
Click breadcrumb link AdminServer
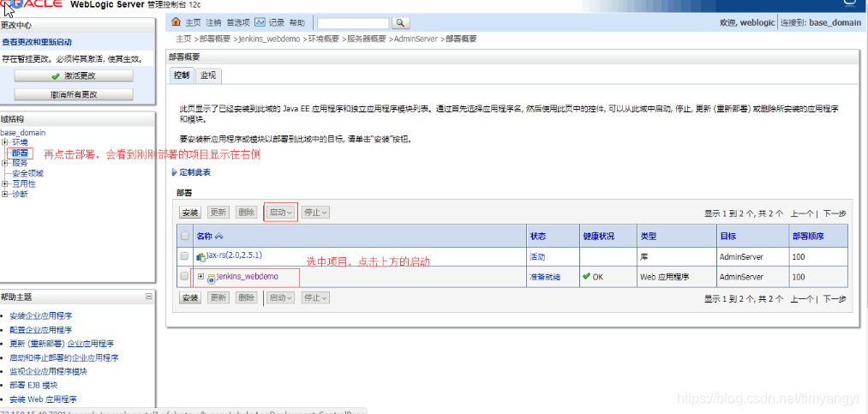click(416, 39)
